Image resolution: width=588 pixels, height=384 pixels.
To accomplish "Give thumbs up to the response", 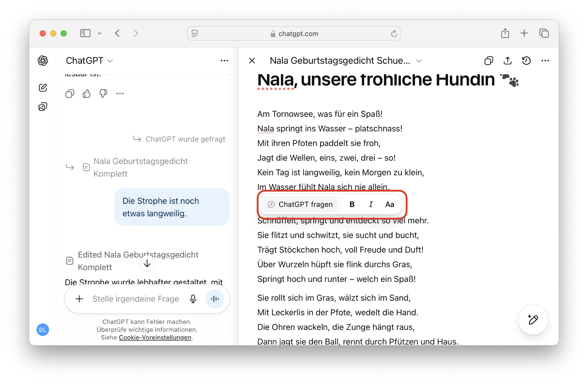I will coord(87,94).
